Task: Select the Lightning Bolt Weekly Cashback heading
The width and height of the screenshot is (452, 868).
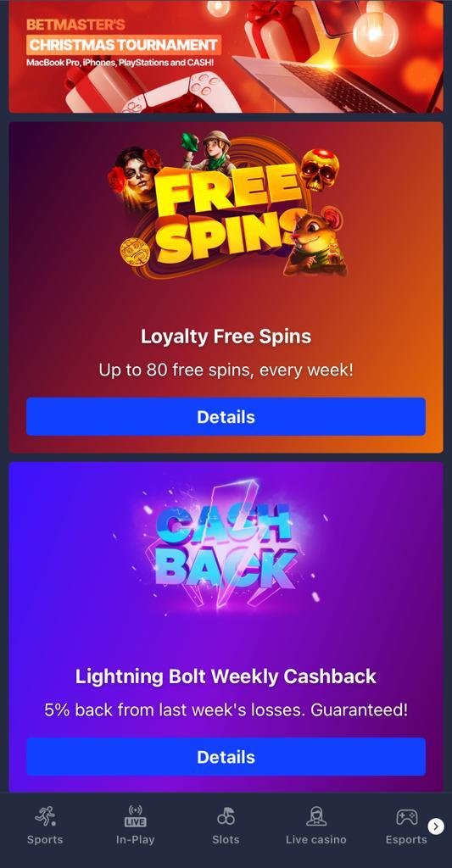Action: (226, 676)
